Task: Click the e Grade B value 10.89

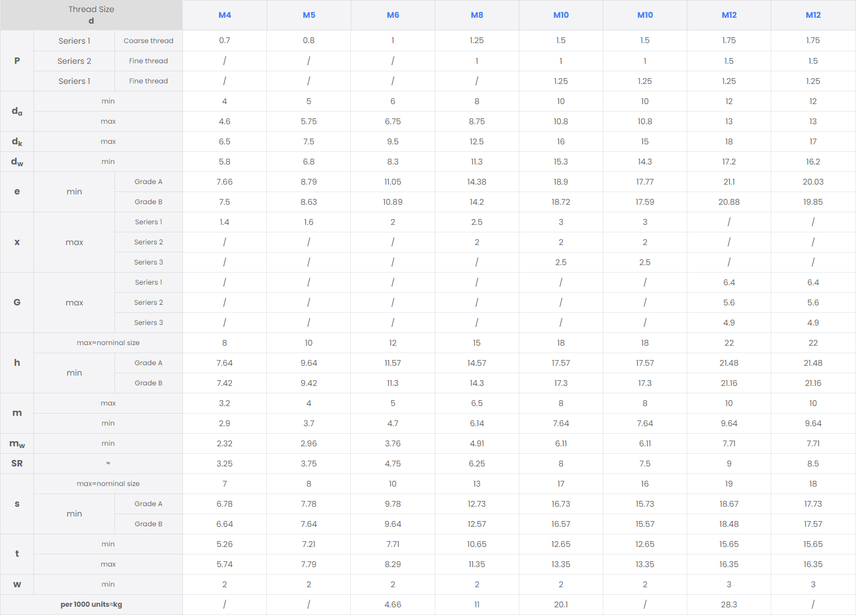Action: (x=393, y=202)
